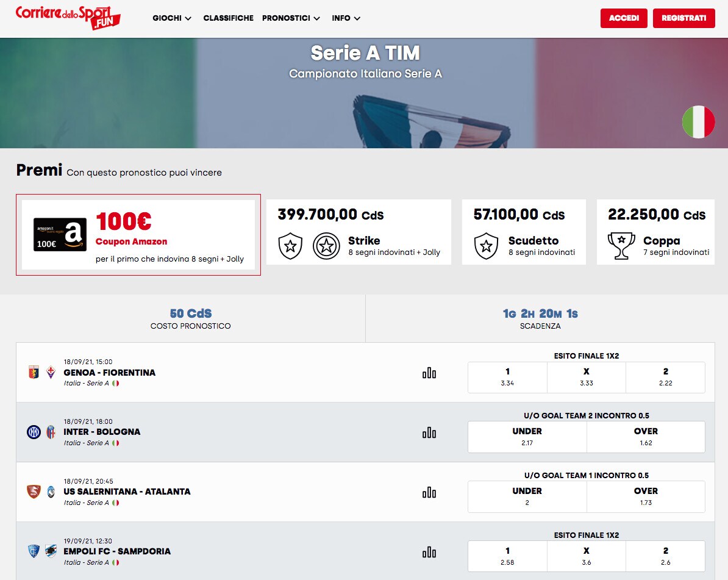This screenshot has width=728, height=580.
Task: Click the Strike shield star icon
Action: 290,246
